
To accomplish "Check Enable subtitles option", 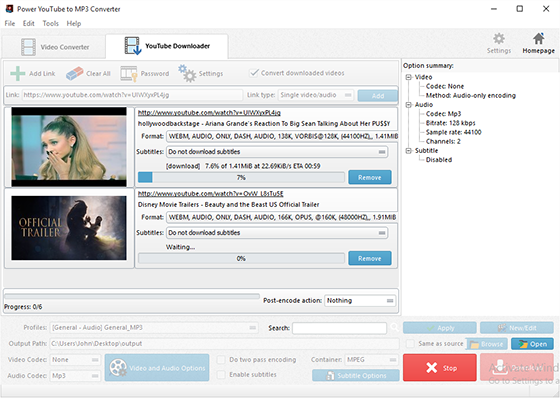I will click(221, 374).
